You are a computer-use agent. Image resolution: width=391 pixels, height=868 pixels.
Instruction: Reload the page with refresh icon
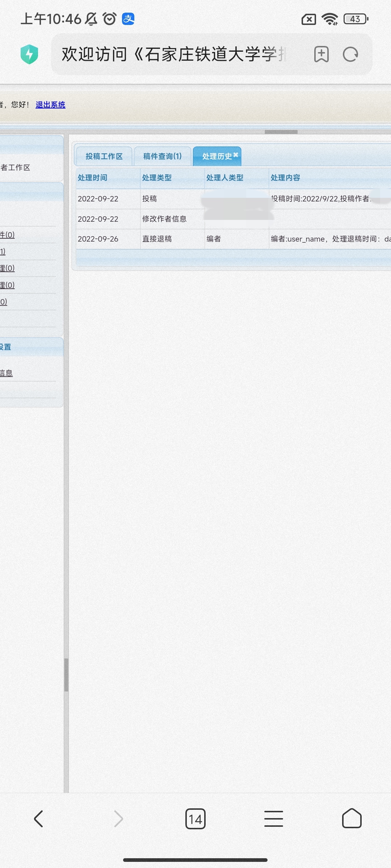click(x=350, y=55)
